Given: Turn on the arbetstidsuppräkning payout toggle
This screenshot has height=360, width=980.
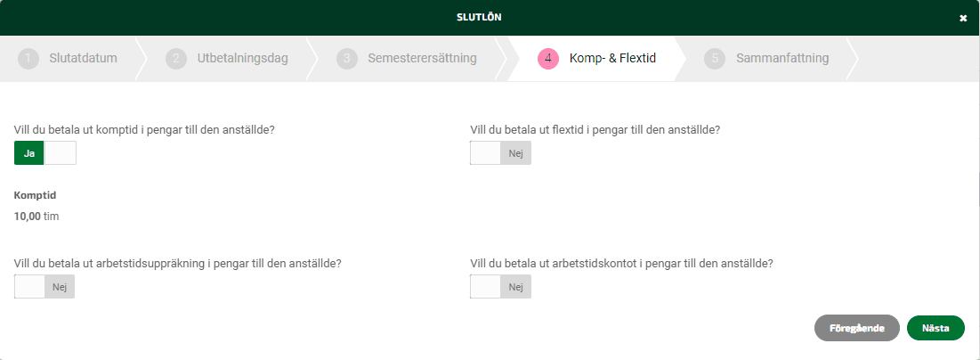Looking at the screenshot, I should [45, 287].
